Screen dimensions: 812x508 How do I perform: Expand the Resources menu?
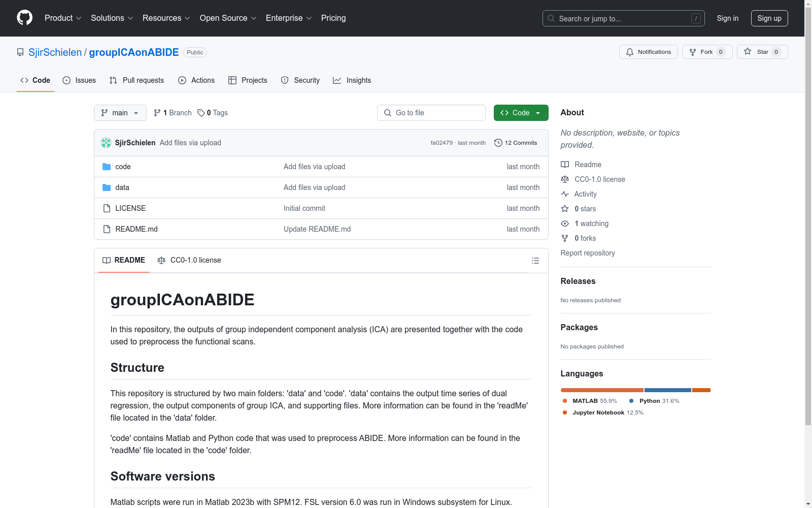tap(166, 18)
